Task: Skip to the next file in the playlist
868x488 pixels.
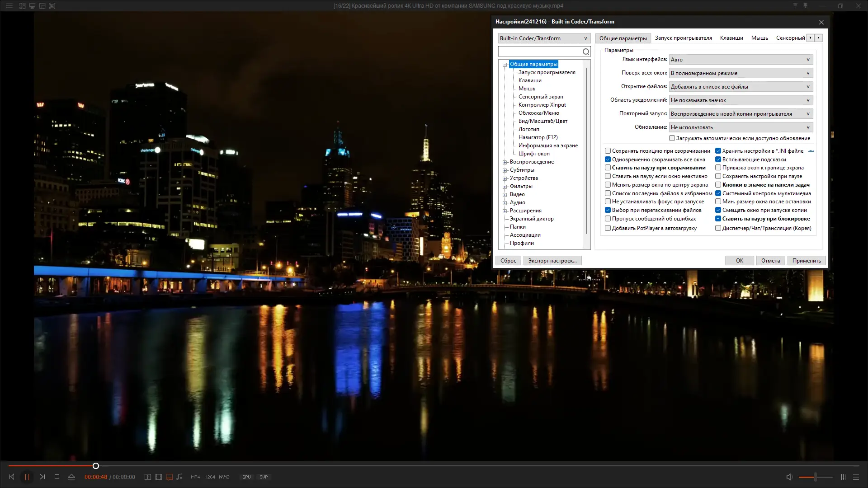Action: tap(42, 477)
